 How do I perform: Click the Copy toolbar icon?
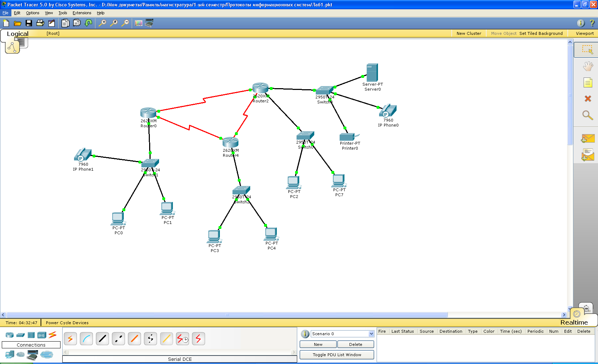point(65,23)
